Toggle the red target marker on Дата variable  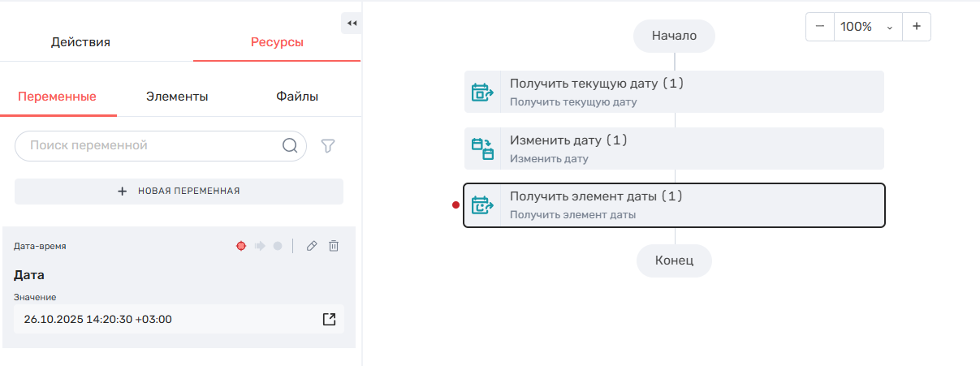coord(241,246)
